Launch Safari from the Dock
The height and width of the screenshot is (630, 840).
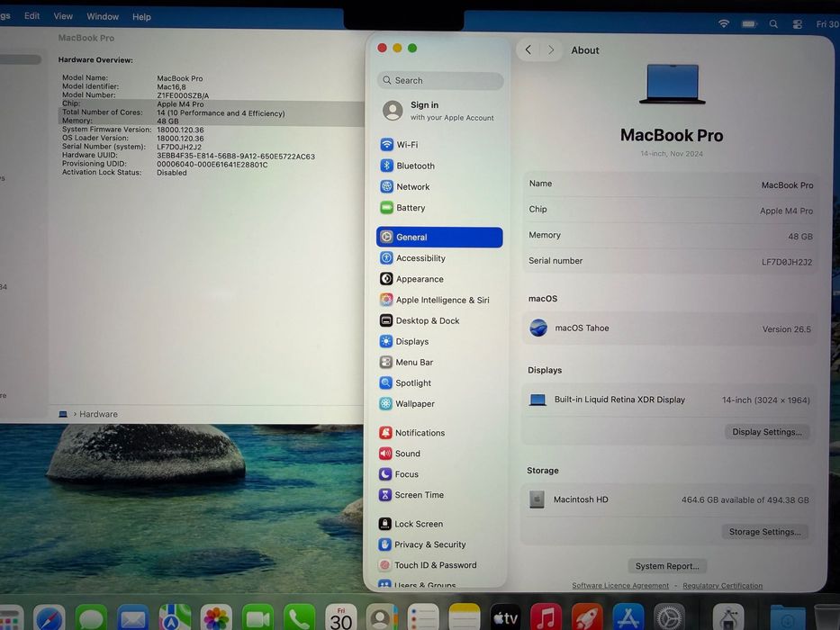pos(50,617)
